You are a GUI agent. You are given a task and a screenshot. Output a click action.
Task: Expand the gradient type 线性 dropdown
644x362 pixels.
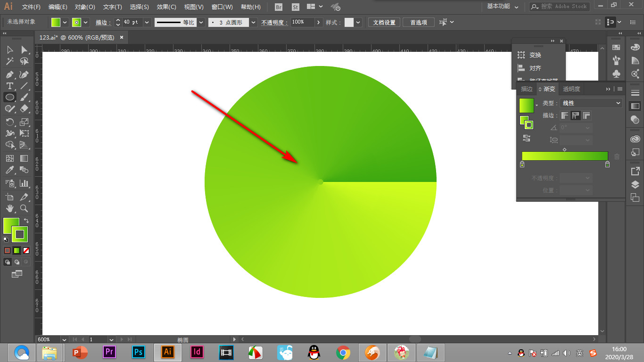coord(591,103)
